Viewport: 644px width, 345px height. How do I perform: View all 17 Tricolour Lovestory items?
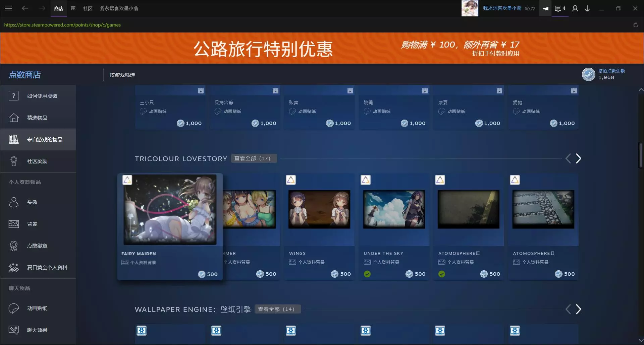(254, 158)
